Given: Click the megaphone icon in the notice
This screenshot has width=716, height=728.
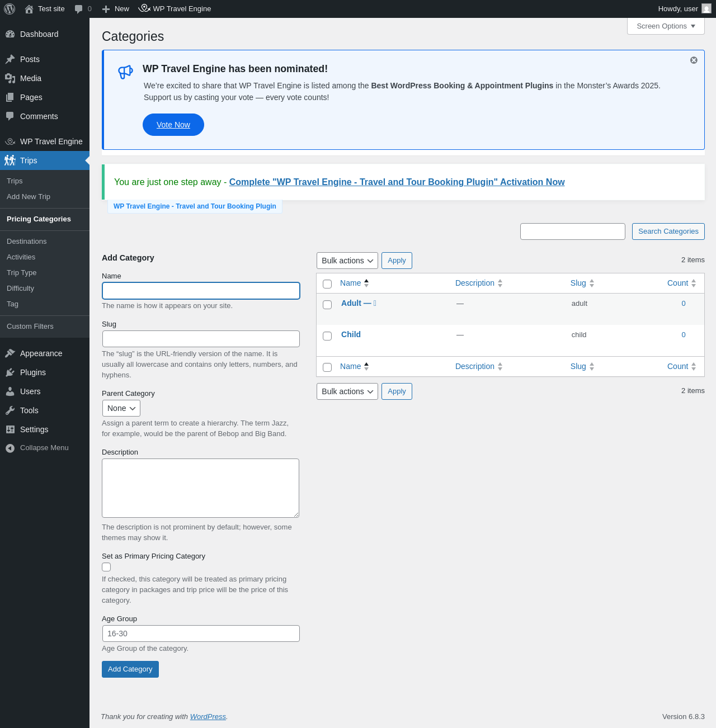Looking at the screenshot, I should tap(125, 72).
